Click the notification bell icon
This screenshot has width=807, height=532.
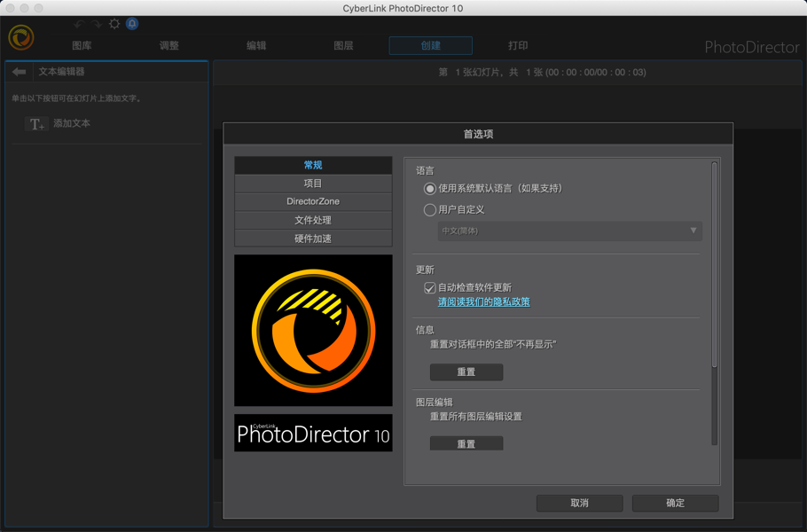coord(132,24)
